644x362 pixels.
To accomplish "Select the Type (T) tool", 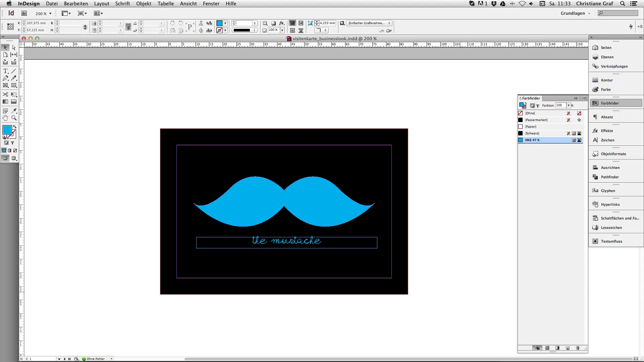I will 5,71.
